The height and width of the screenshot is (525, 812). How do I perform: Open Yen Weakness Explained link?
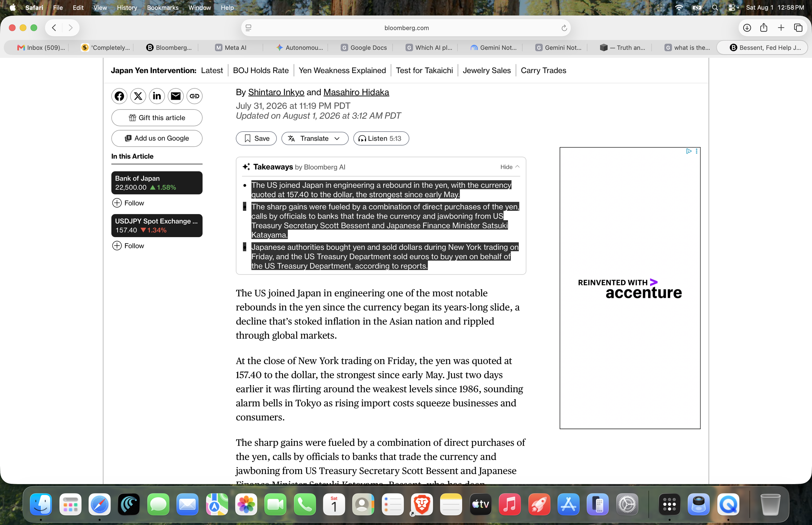(342, 70)
